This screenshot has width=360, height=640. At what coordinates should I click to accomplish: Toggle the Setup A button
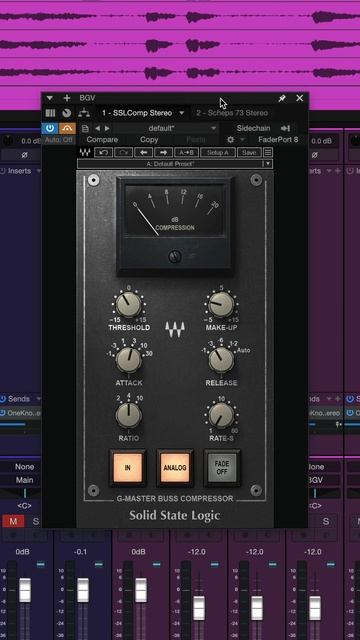point(218,152)
